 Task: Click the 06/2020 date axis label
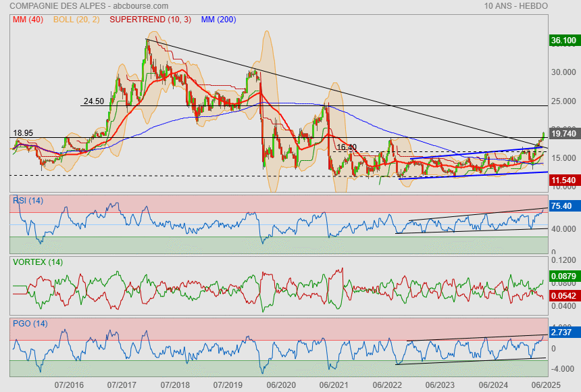[x=281, y=385]
